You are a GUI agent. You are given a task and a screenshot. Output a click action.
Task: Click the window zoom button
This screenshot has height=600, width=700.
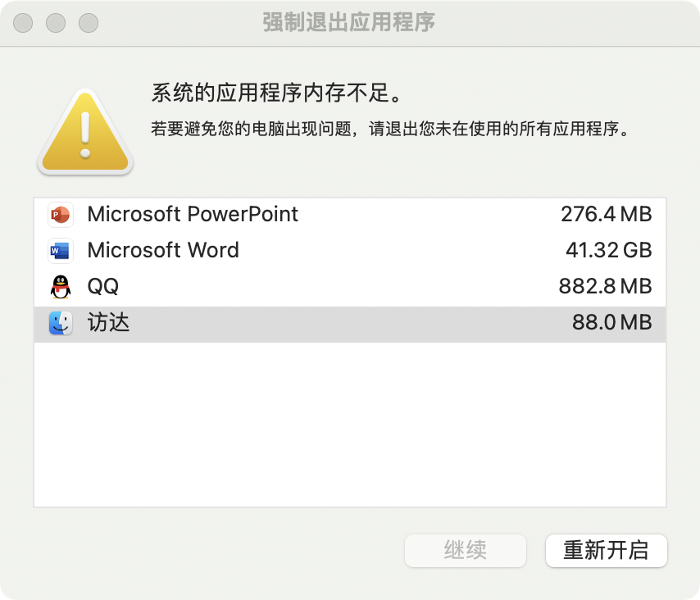coord(89,22)
